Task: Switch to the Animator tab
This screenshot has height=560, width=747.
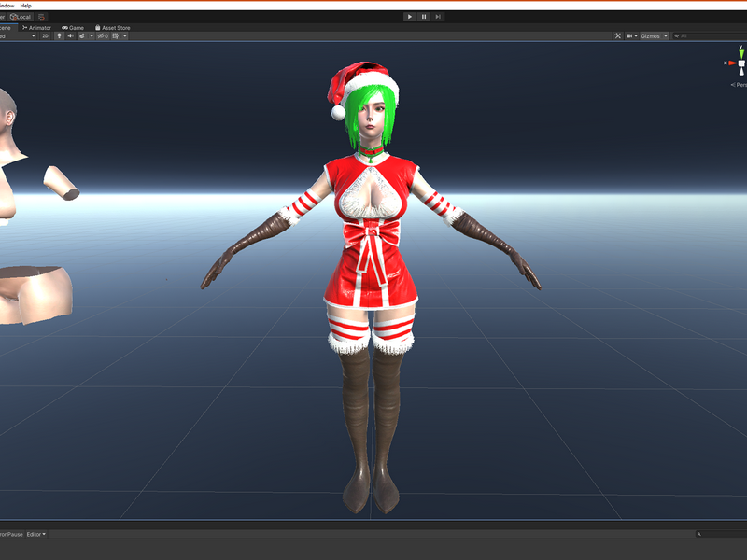Action: pyautogui.click(x=36, y=28)
